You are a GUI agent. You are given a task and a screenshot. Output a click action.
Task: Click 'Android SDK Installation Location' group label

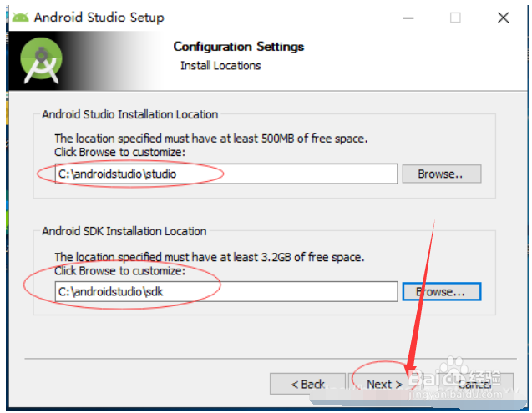pos(124,231)
